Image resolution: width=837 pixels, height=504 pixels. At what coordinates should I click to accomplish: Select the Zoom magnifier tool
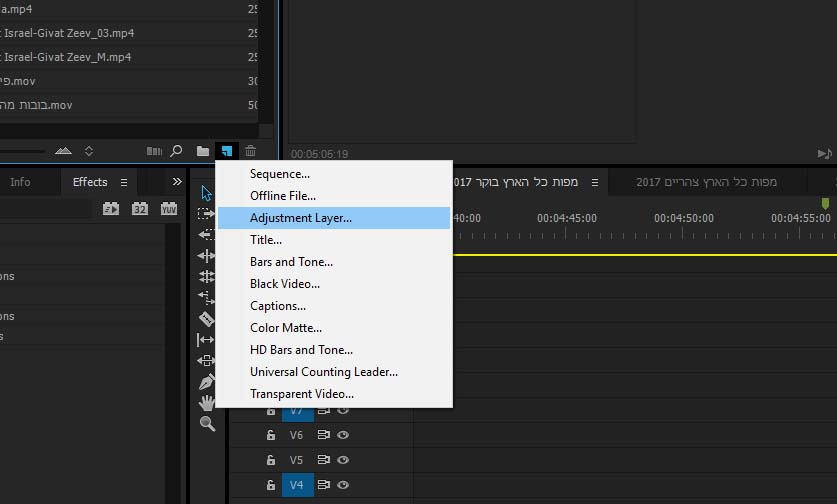207,424
